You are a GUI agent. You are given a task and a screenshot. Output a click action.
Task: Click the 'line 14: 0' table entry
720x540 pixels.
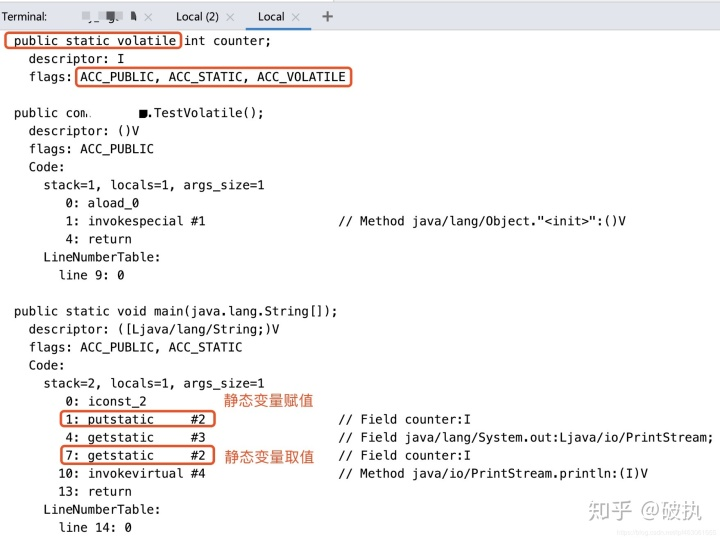[95, 528]
